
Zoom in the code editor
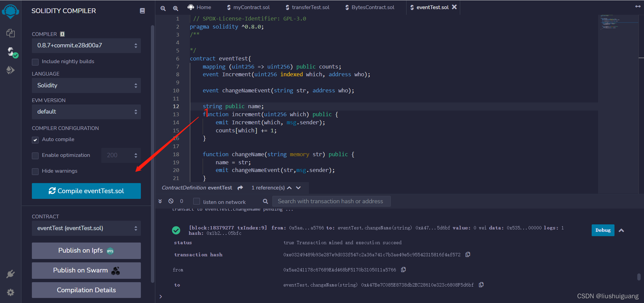[176, 8]
